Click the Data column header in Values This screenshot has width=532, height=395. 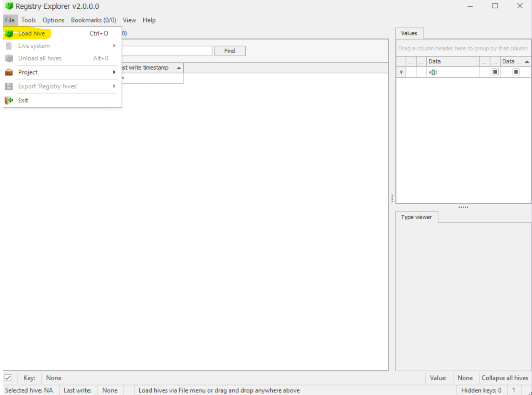453,61
